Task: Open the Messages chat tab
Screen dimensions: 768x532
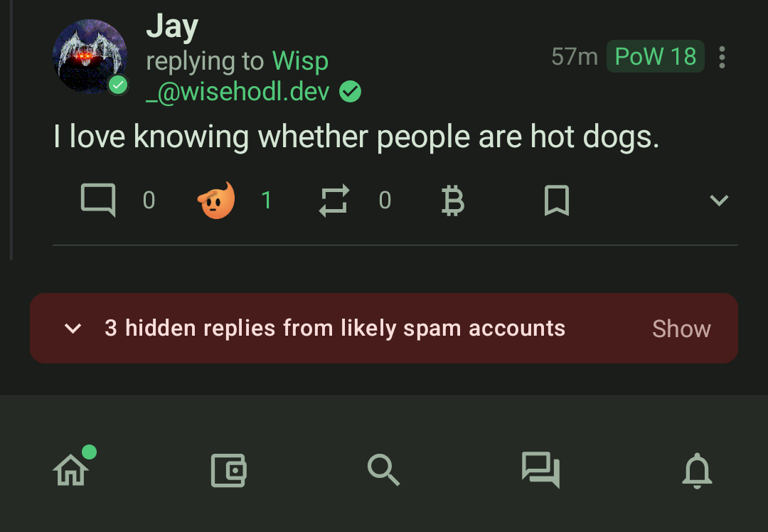Action: [540, 470]
